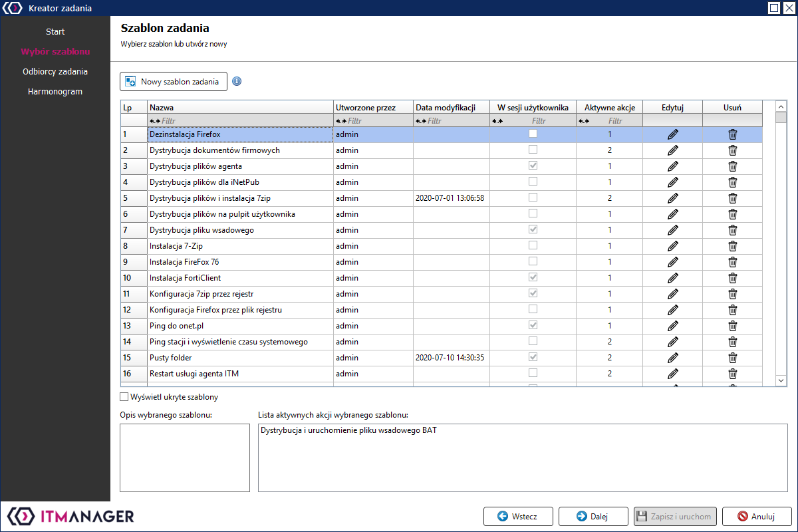798x532 pixels.
Task: Delete Konfiguracja Firefox przez plik rejestru
Action: (732, 310)
